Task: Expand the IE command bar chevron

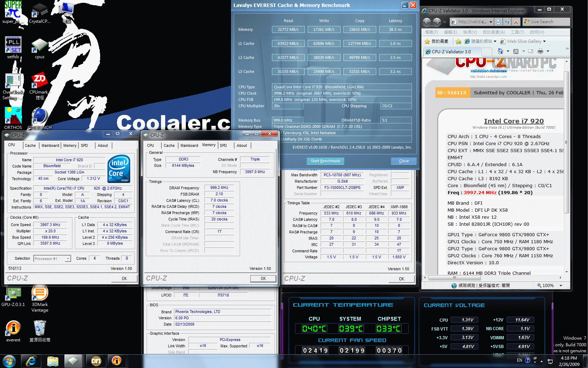Action: pos(567,49)
